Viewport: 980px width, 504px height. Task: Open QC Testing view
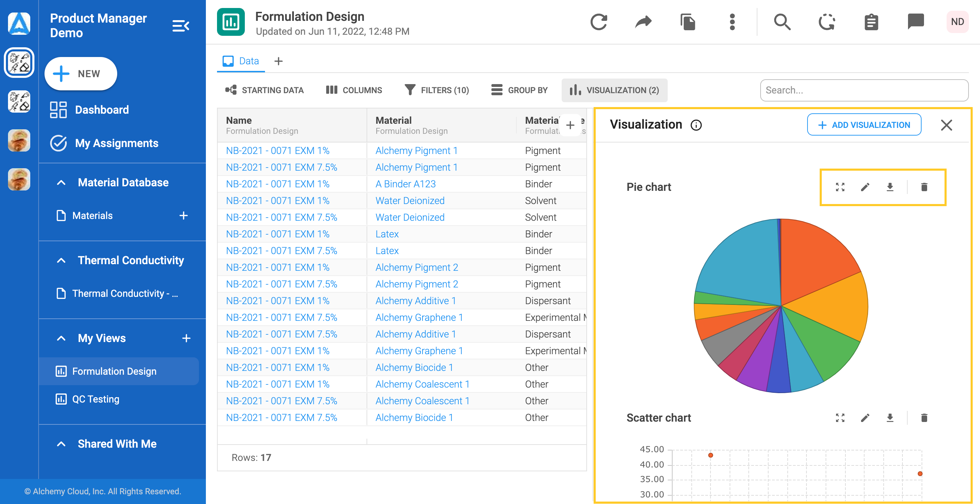pyautogui.click(x=96, y=399)
